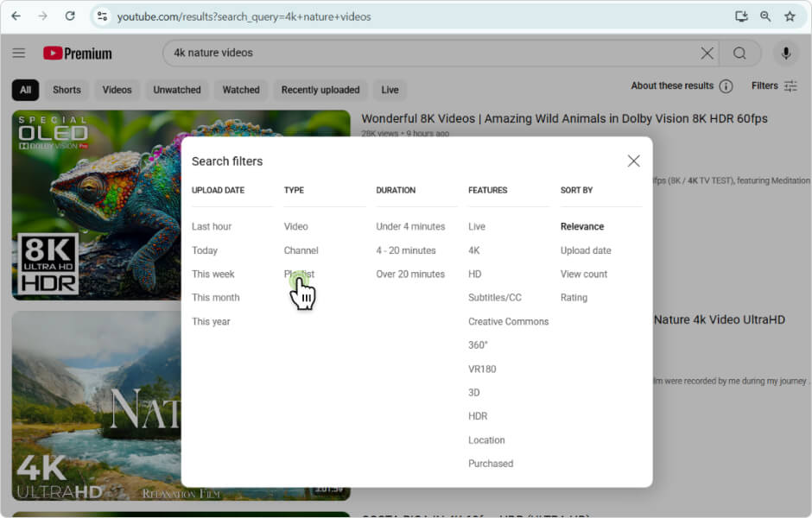
Task: Sort results by Upload date
Action: (586, 250)
